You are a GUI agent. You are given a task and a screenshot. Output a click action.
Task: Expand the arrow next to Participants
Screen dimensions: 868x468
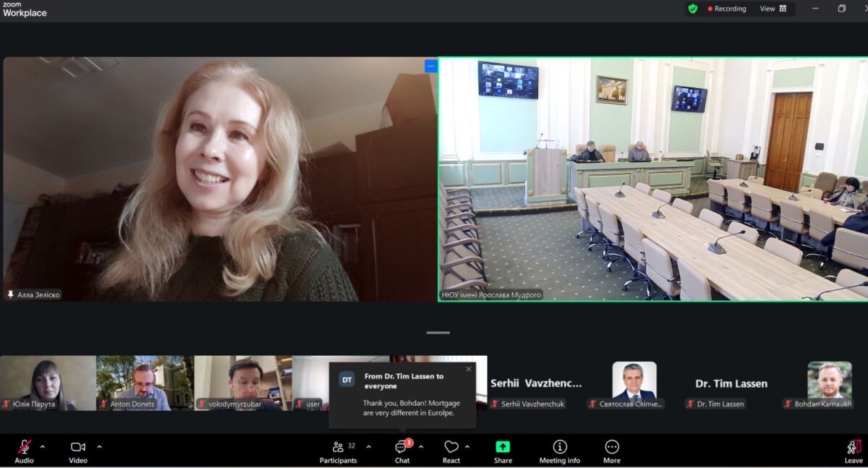[x=368, y=446]
